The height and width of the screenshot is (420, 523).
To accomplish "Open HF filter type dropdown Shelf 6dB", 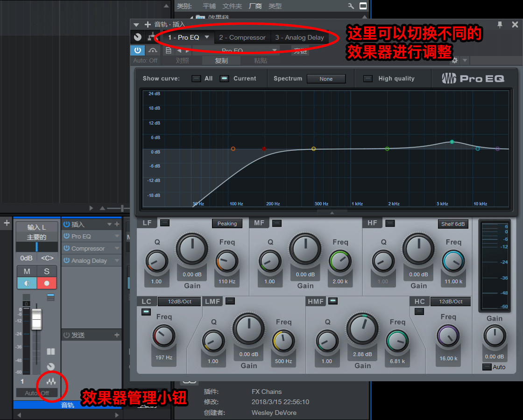I will point(452,224).
